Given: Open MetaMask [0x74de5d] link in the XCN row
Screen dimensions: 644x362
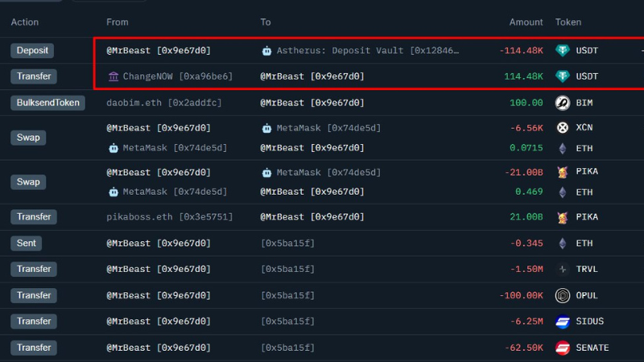Looking at the screenshot, I should click(328, 128).
